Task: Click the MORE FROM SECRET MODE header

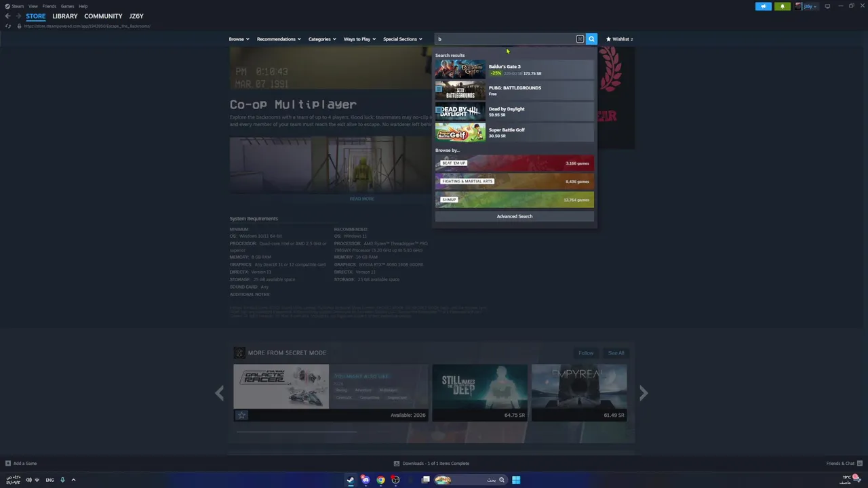Action: (x=287, y=353)
